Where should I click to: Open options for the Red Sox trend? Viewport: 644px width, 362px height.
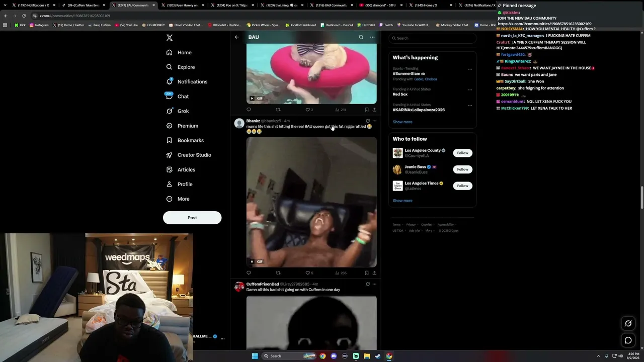click(x=470, y=90)
